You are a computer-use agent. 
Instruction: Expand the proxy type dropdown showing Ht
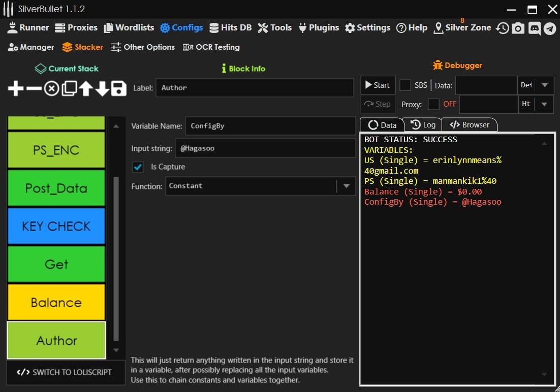(x=544, y=104)
